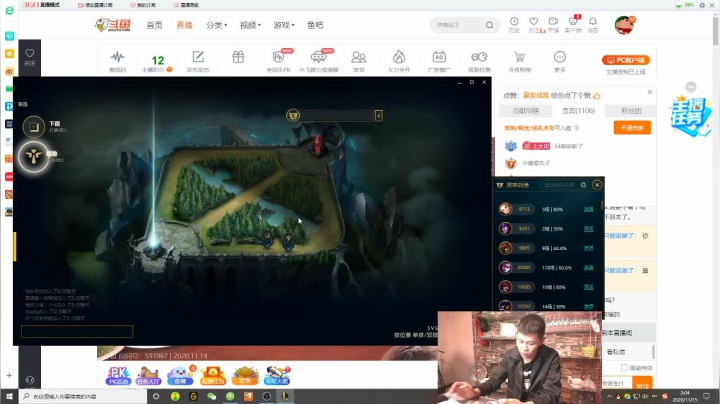The width and height of the screenshot is (720, 404).
Task: Select the highlighted support role icon in game client
Action: pyautogui.click(x=34, y=157)
